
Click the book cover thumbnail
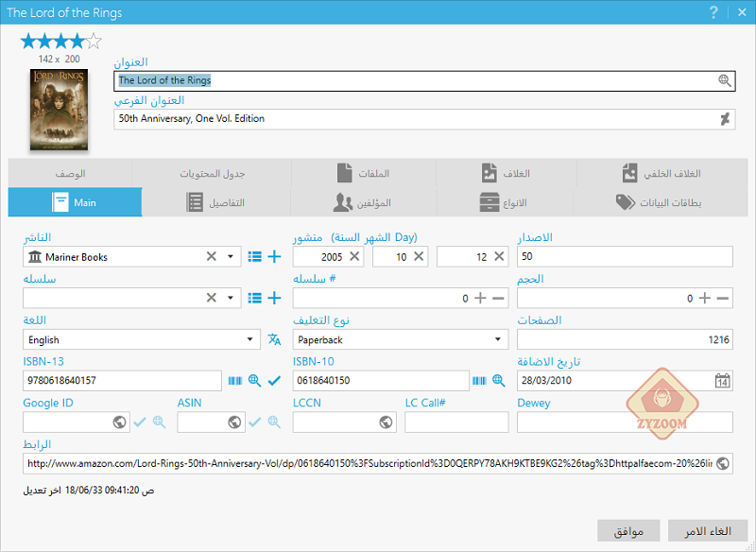point(59,110)
